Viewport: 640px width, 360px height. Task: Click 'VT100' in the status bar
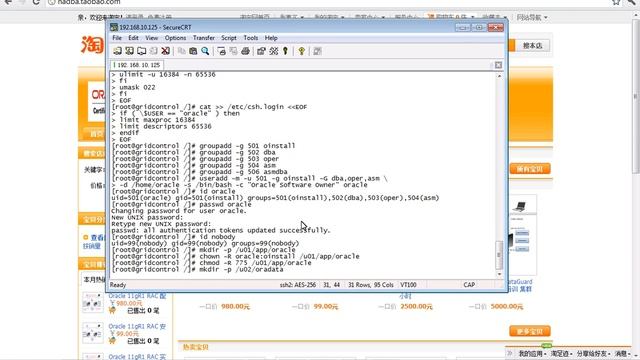(x=408, y=285)
